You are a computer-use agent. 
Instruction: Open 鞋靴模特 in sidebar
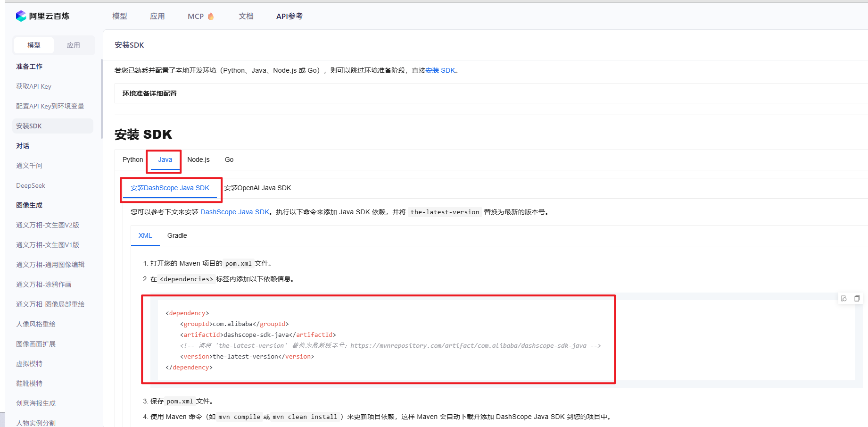pyautogui.click(x=29, y=384)
